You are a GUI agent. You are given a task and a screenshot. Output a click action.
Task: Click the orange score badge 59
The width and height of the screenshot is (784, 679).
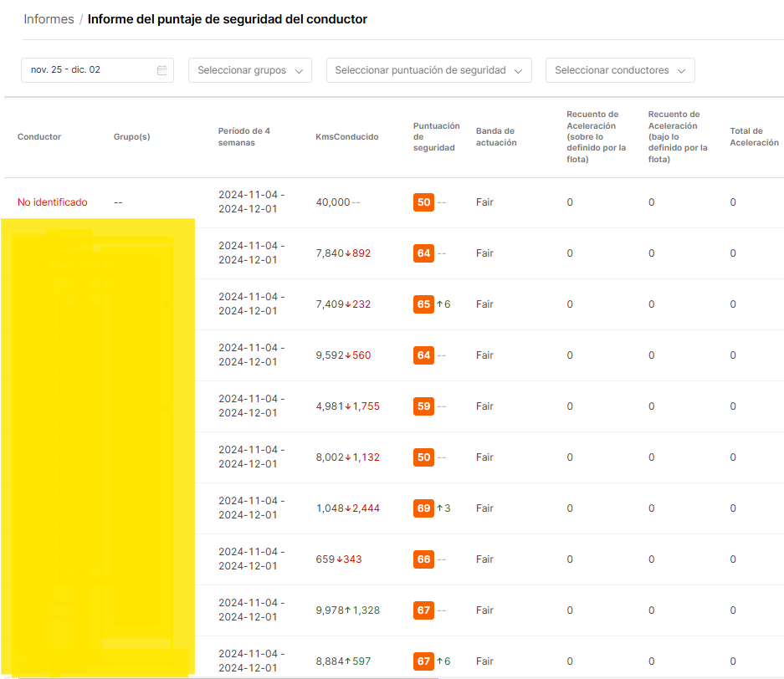423,406
